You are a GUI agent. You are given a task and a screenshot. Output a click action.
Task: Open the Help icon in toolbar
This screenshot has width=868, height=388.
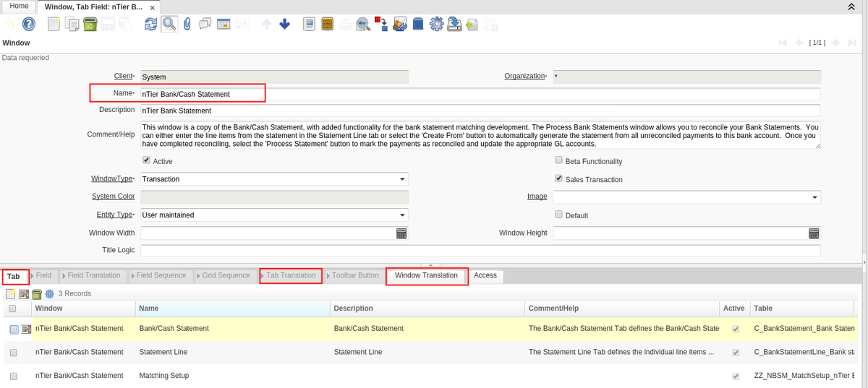coord(29,24)
